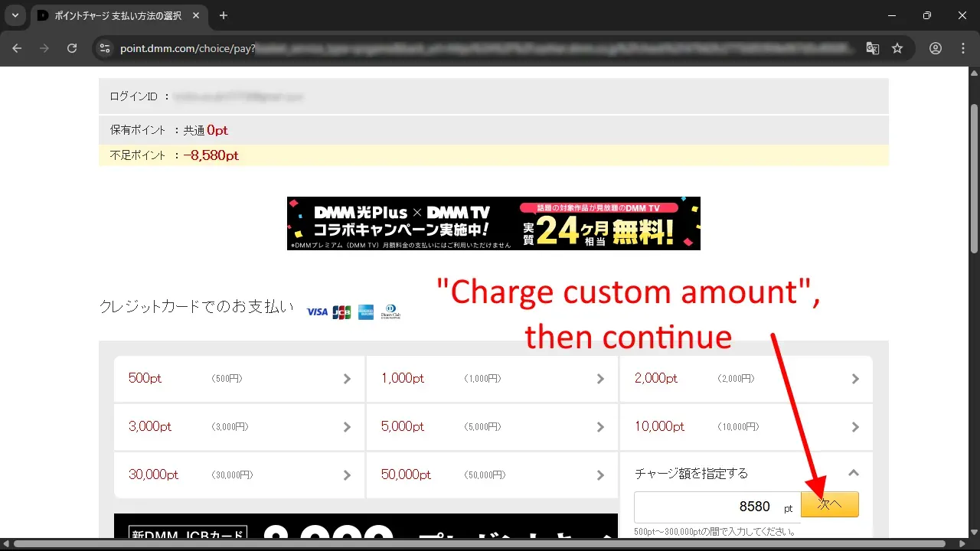Go back to previous page
This screenshot has height=551, width=980.
[x=17, y=48]
